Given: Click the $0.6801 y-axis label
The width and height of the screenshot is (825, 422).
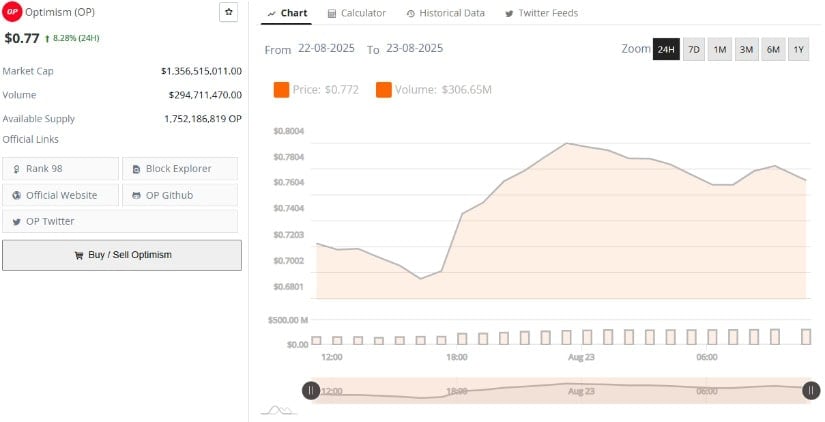Looking at the screenshot, I should [x=289, y=287].
